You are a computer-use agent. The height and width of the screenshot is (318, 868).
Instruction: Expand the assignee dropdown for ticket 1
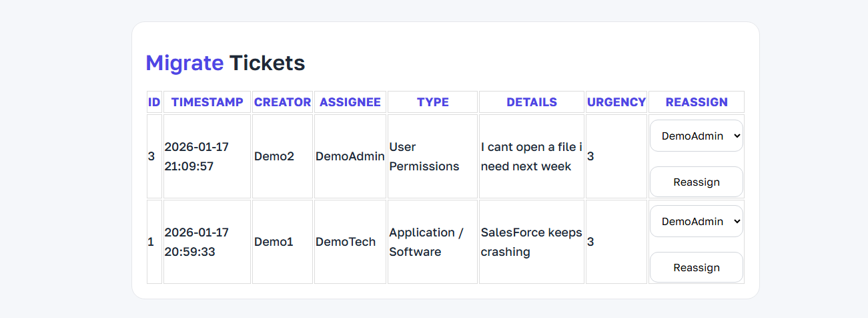pos(696,221)
